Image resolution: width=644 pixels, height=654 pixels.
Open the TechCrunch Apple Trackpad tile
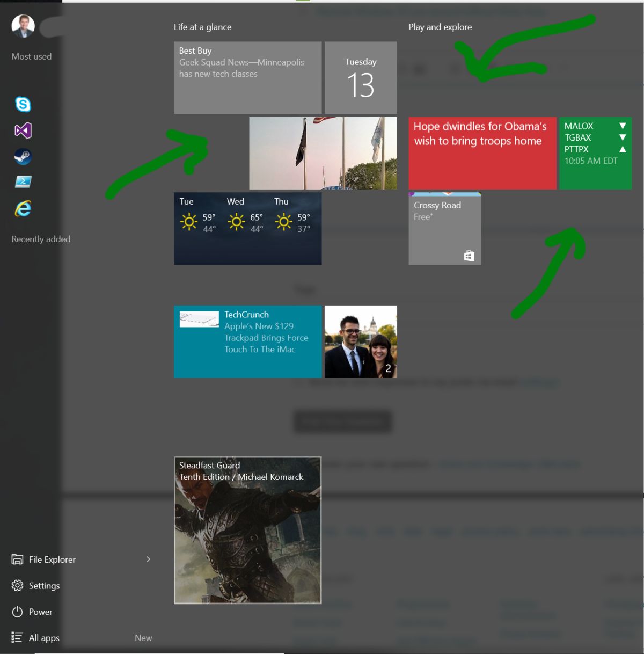click(247, 341)
